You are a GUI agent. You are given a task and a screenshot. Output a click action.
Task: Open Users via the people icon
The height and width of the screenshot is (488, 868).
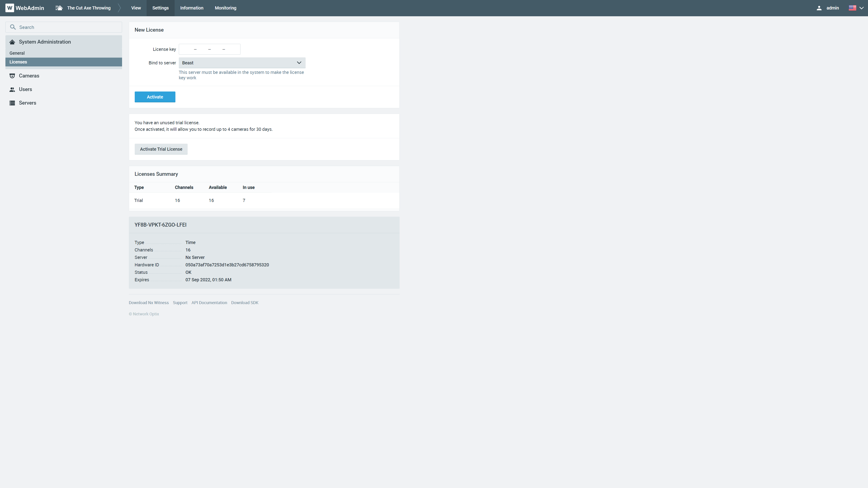pos(12,89)
